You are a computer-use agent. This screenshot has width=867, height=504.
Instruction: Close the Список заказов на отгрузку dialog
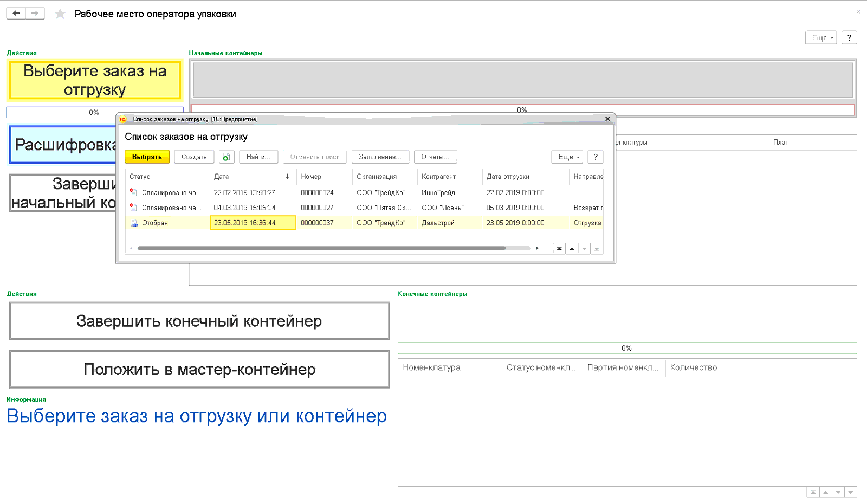pos(607,119)
